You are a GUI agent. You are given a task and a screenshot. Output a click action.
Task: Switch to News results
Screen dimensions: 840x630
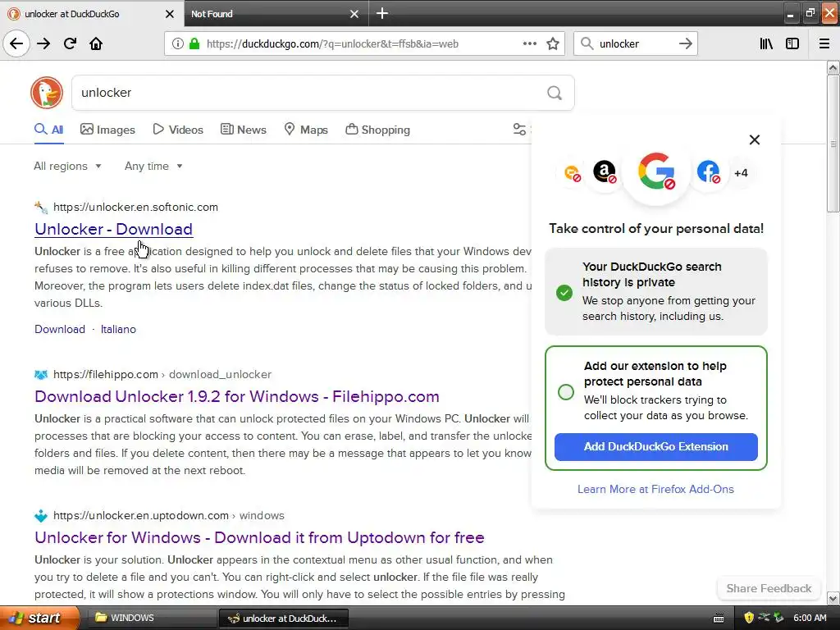pos(243,130)
